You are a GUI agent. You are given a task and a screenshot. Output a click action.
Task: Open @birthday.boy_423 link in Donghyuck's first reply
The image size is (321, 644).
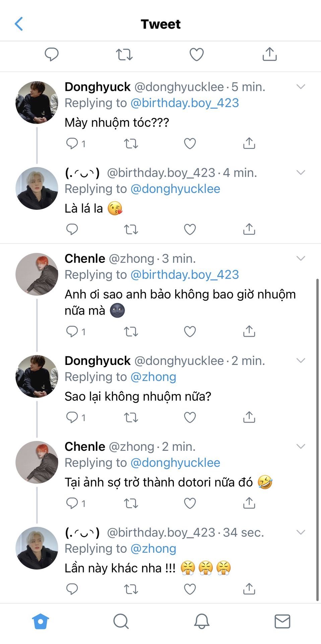[x=185, y=103]
